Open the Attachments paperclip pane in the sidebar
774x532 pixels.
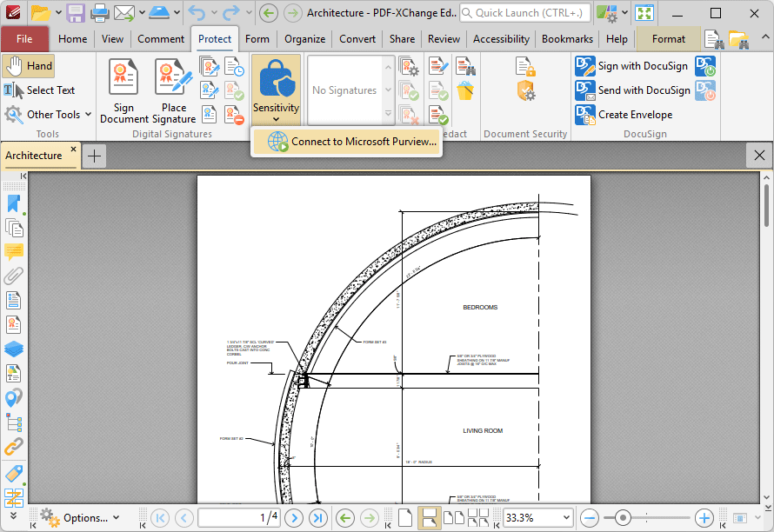(x=14, y=276)
